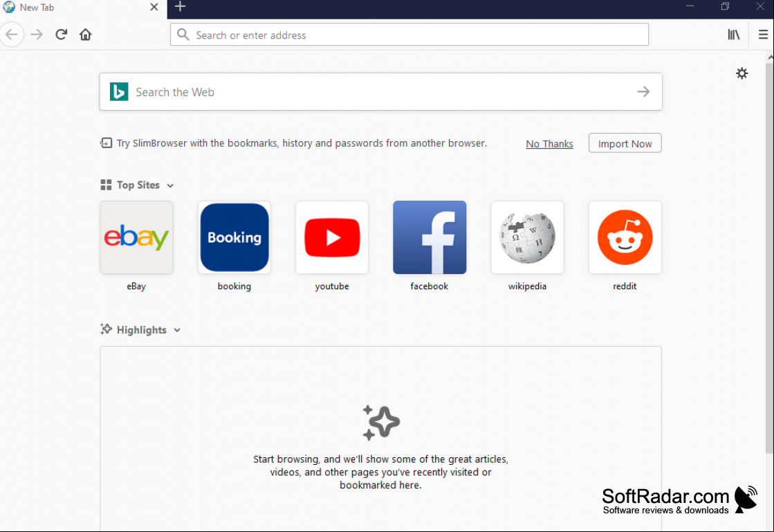The height and width of the screenshot is (532, 774).
Task: Click the booking label text
Action: pyautogui.click(x=234, y=286)
